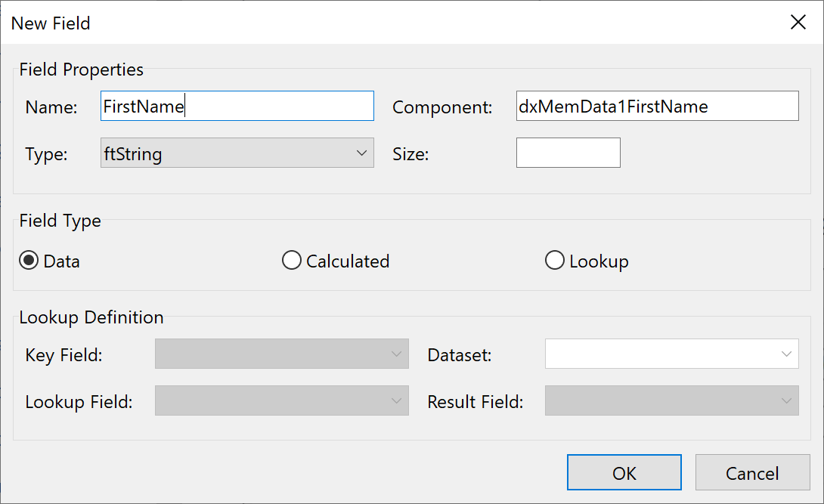
Task: Click the Cancel button
Action: [751, 473]
